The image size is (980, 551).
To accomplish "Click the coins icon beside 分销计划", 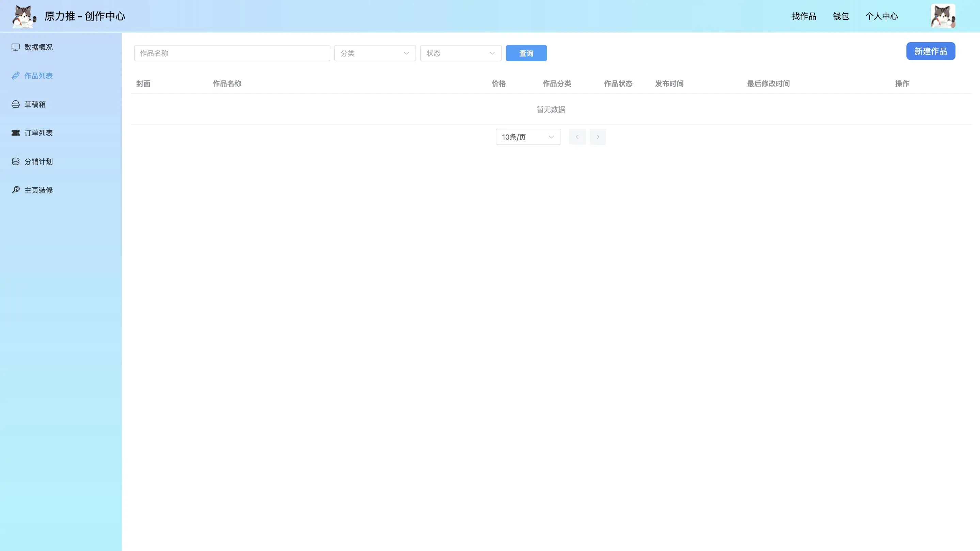I will (16, 161).
